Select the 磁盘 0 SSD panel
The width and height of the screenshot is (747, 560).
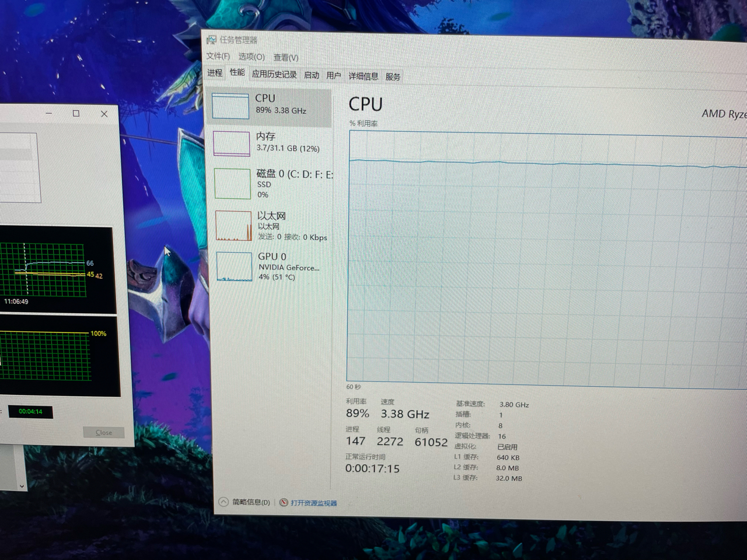[271, 183]
